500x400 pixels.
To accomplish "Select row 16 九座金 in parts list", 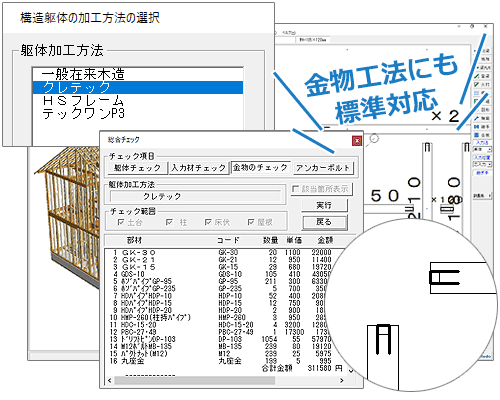I will (x=222, y=361).
